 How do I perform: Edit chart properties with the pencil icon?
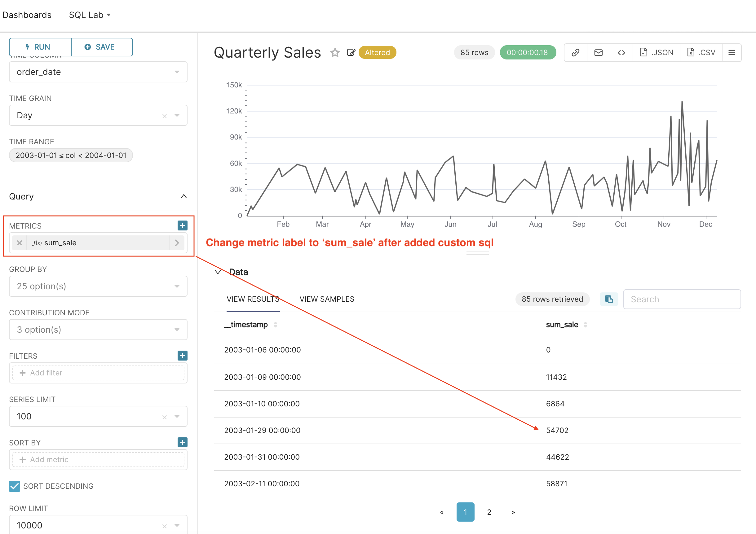coord(351,52)
